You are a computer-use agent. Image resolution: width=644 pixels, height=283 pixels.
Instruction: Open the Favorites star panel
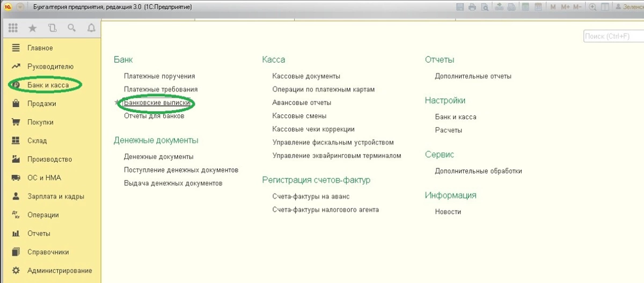tap(32, 28)
